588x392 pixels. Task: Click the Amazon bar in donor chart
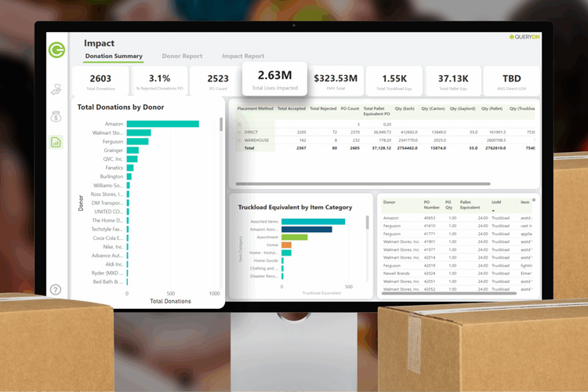click(x=163, y=124)
